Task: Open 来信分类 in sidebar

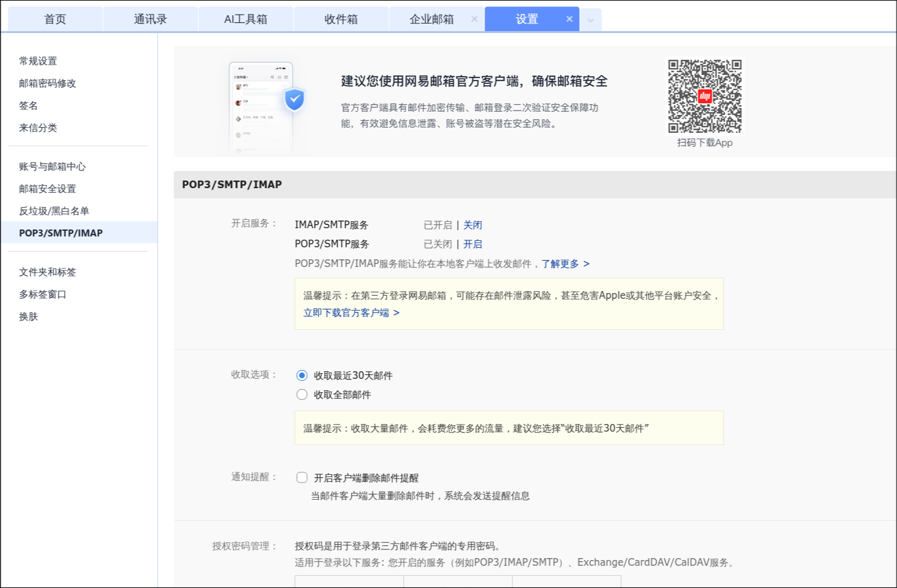Action: click(x=38, y=128)
